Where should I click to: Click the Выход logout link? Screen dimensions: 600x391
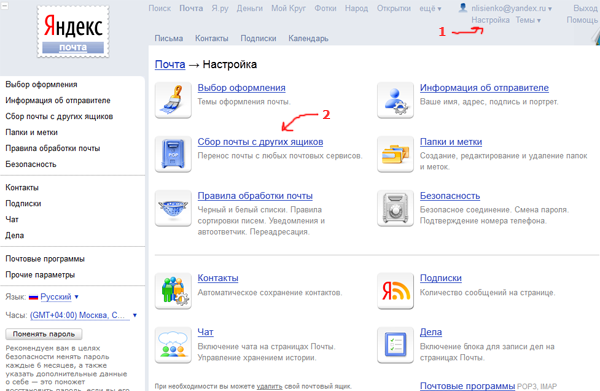[x=585, y=8]
